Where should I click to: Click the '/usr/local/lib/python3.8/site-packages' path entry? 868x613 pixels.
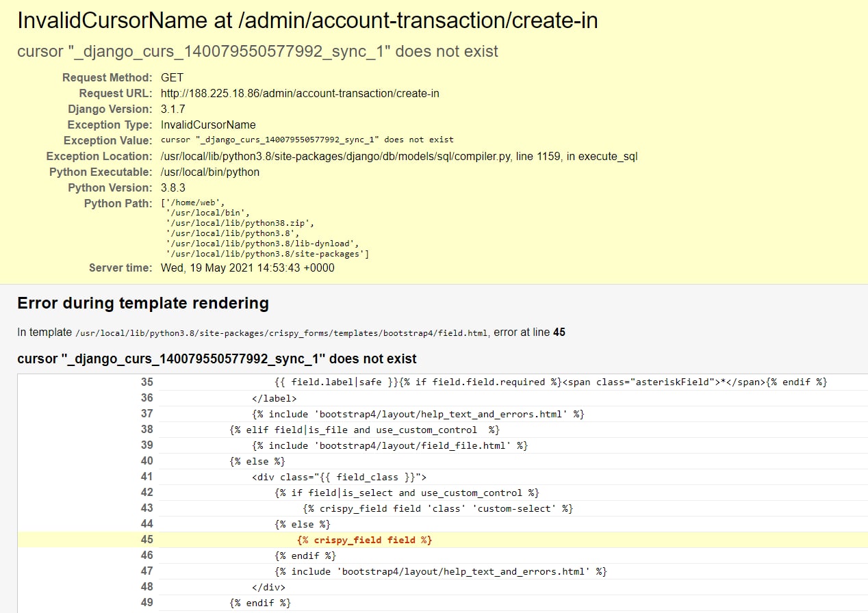click(268, 254)
